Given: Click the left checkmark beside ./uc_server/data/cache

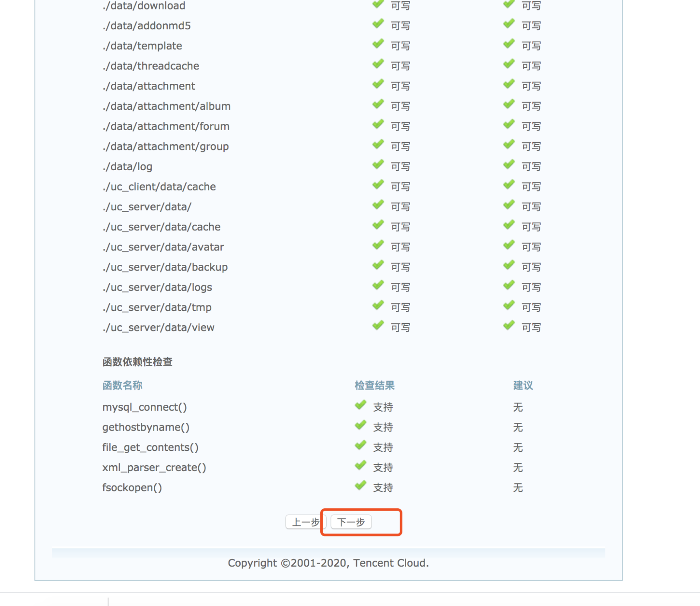Looking at the screenshot, I should point(378,225).
